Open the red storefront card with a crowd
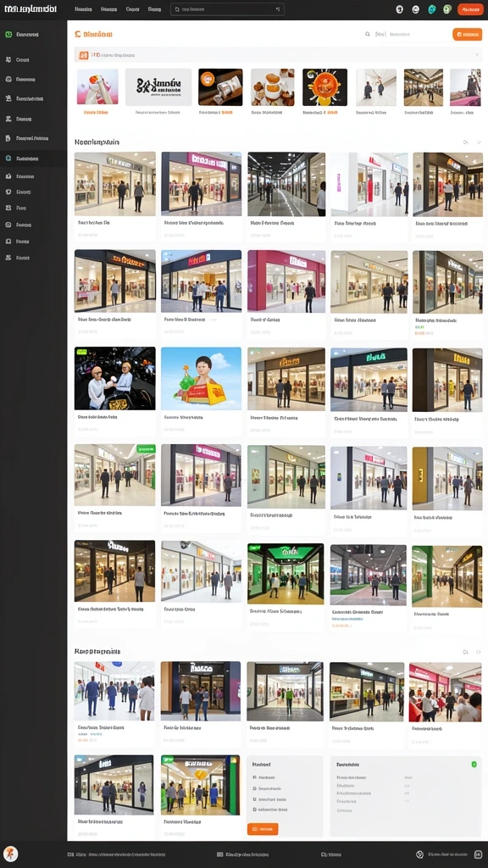 tap(446, 704)
